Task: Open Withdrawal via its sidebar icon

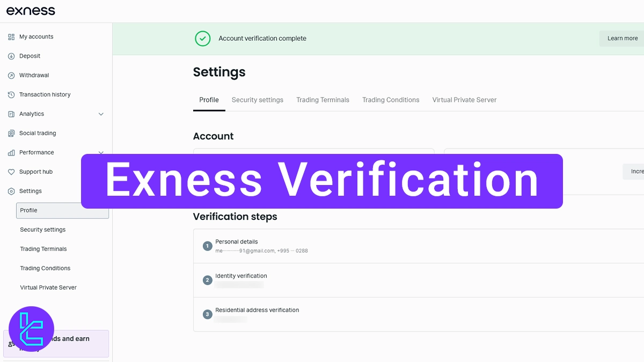Action: (11, 75)
